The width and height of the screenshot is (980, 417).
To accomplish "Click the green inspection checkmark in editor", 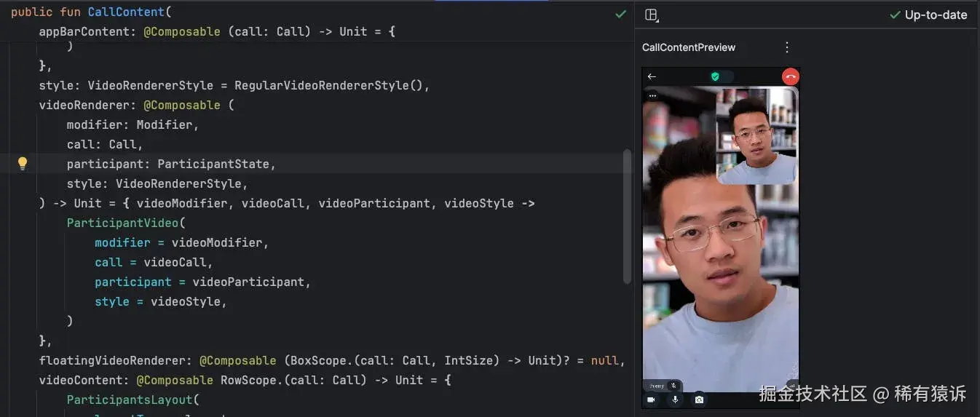I will tap(620, 14).
